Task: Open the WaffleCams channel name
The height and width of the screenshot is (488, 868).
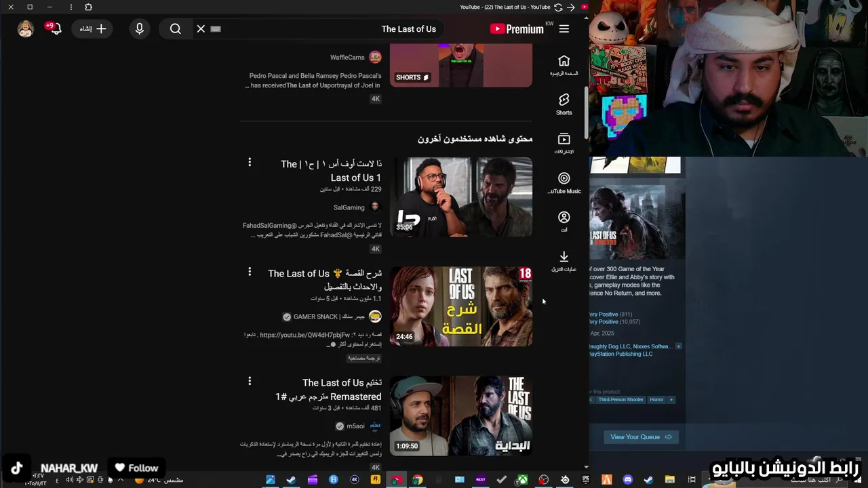Action: (347, 58)
